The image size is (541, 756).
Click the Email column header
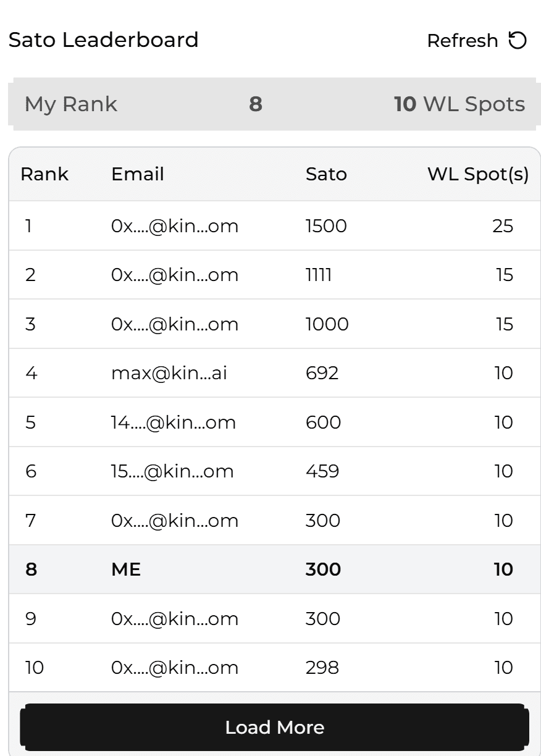pos(137,174)
